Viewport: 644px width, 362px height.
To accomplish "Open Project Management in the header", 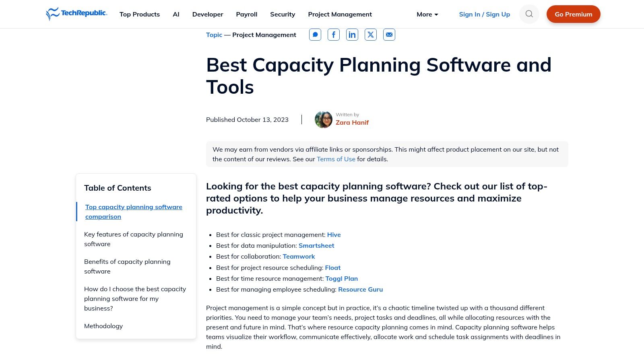I will 340,14.
